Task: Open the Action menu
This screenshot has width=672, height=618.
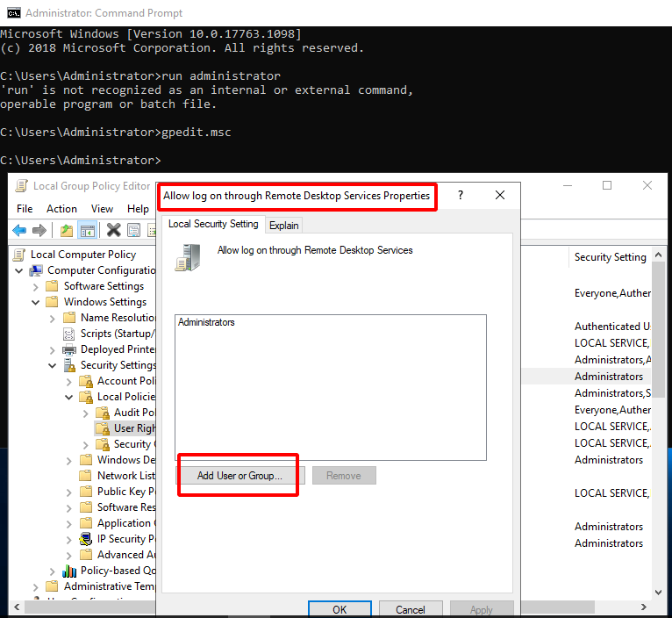Action: 61,209
